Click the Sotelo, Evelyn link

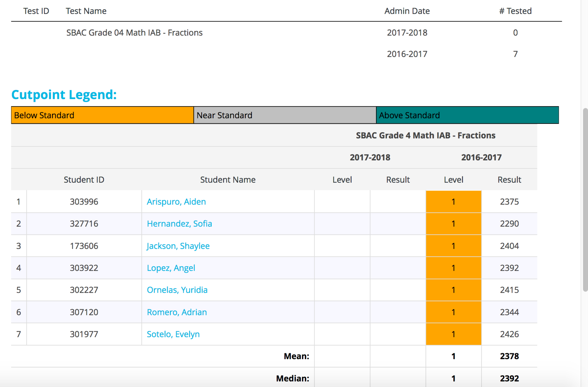tap(173, 334)
